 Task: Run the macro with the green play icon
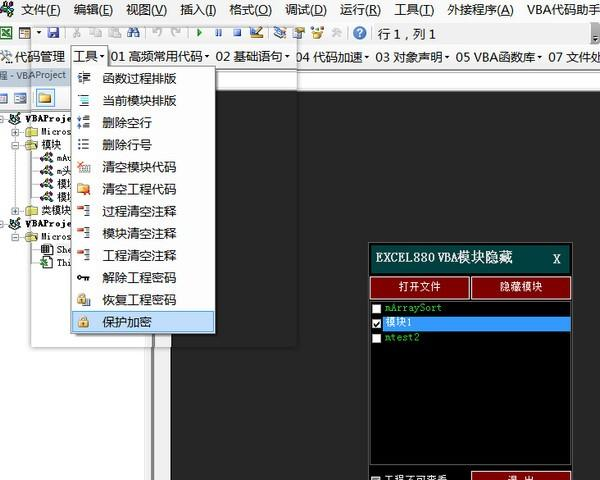point(199,33)
